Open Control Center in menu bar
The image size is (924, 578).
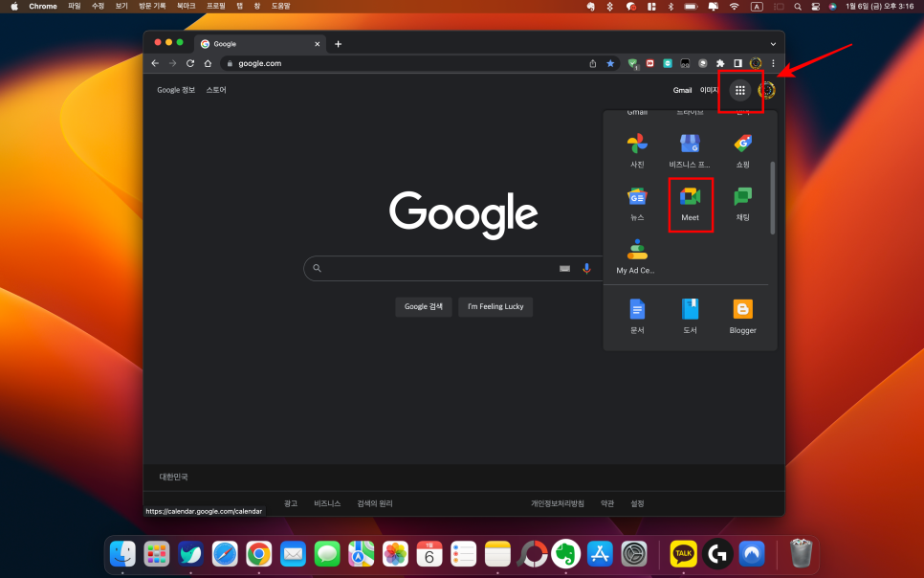tap(816, 7)
